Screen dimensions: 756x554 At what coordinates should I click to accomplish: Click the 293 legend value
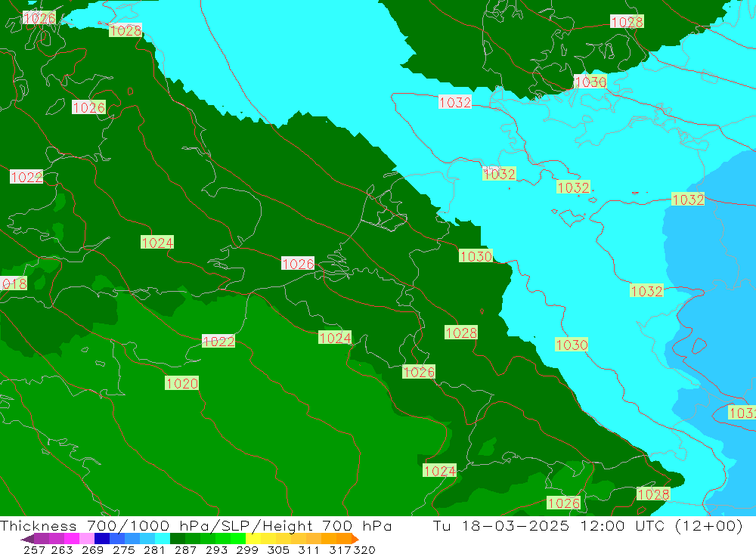tap(216, 549)
